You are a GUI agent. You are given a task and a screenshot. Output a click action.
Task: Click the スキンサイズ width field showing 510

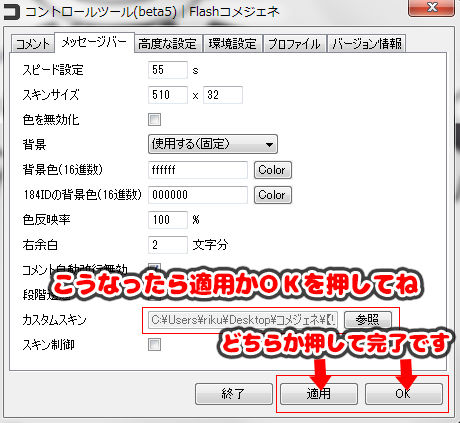coord(168,95)
